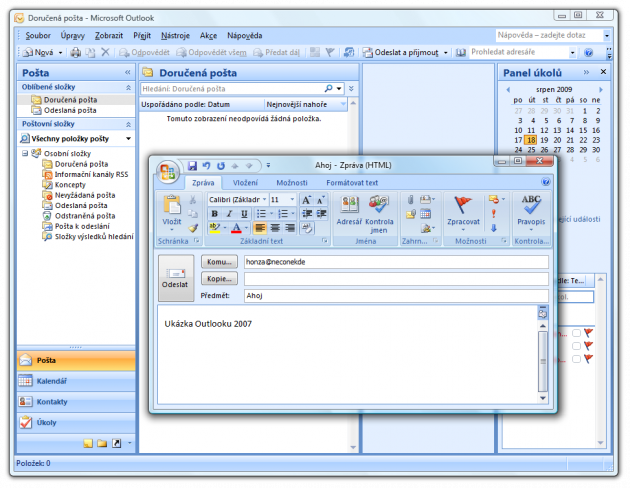Click the Komu recipient button
Viewport: 630px width, 488px height.
(x=219, y=261)
